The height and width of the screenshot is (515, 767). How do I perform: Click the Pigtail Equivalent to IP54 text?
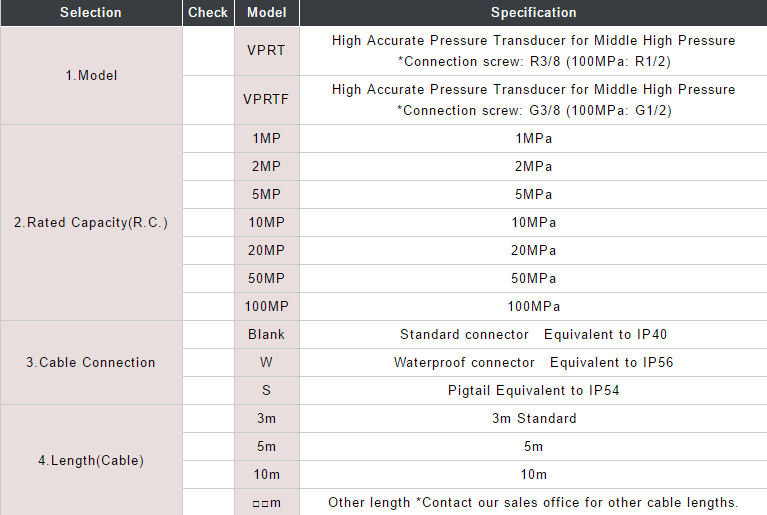[x=534, y=390]
